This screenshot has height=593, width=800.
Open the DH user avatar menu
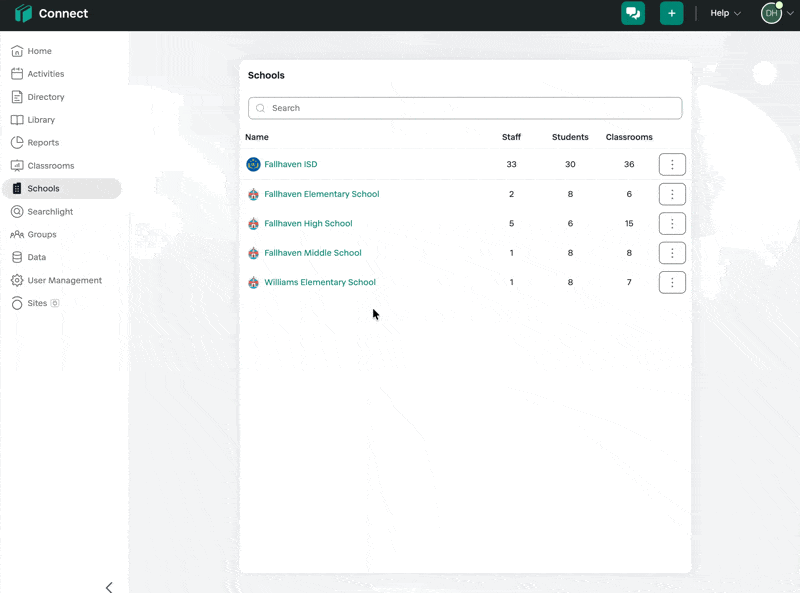coord(772,13)
